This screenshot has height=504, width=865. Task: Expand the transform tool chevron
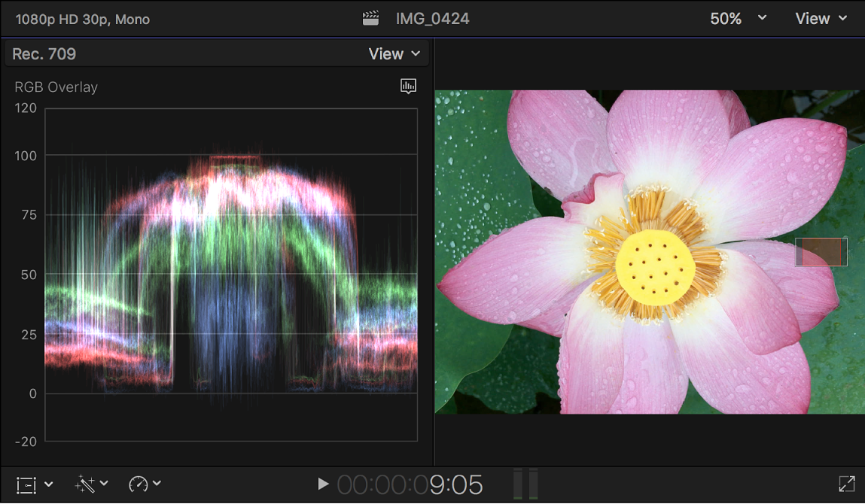(48, 484)
